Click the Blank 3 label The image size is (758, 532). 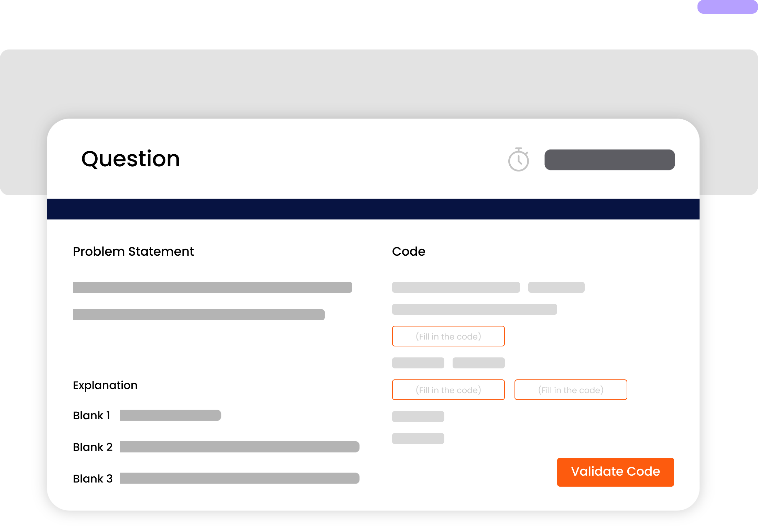coord(93,479)
